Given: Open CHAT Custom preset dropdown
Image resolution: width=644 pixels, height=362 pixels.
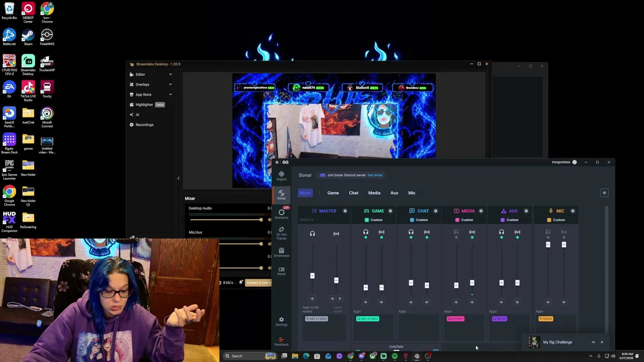Looking at the screenshot, I should [x=419, y=220].
